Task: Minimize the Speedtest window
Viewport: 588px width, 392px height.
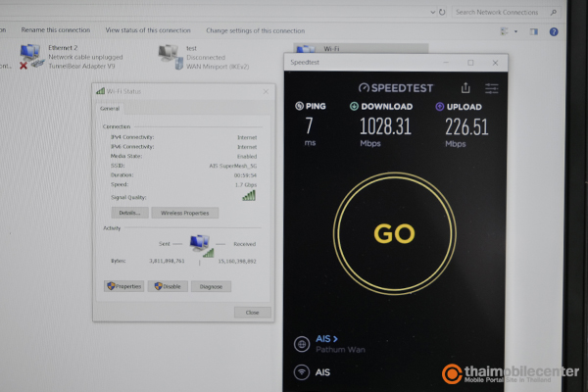Action: (446, 63)
